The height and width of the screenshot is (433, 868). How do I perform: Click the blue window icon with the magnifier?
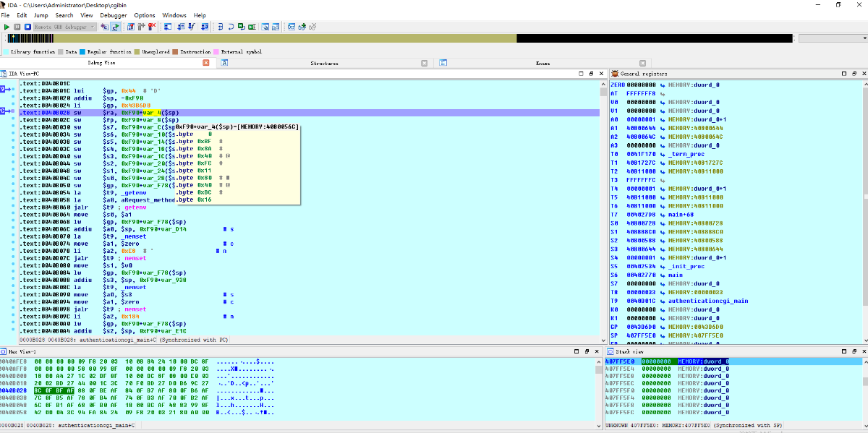(x=265, y=27)
